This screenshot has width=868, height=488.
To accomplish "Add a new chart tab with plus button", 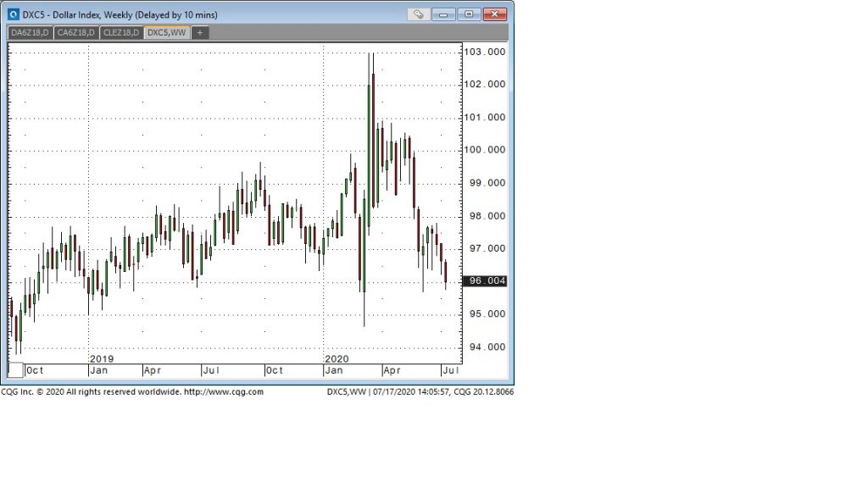I will click(200, 33).
